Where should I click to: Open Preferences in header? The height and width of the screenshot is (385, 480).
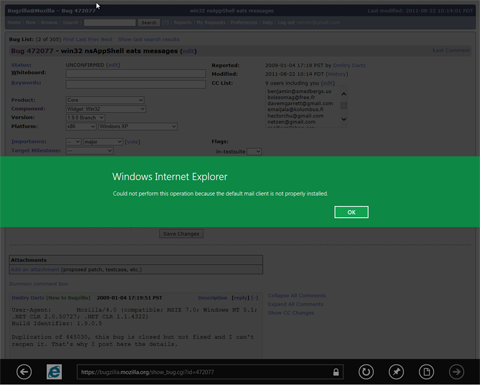point(244,22)
